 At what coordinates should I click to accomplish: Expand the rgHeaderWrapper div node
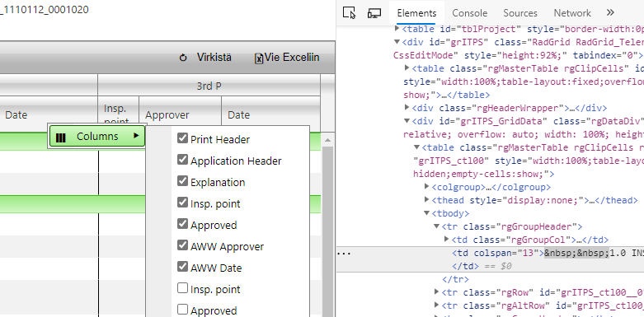407,107
